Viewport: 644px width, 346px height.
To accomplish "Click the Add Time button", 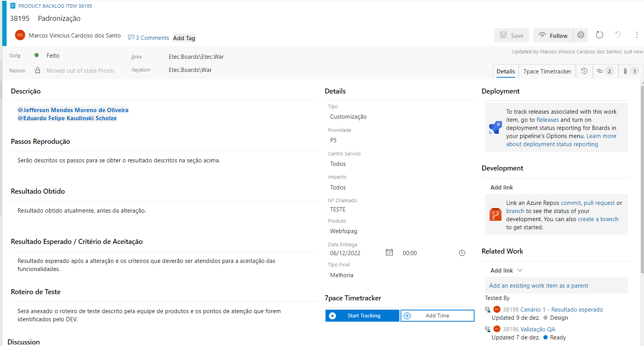I will pos(437,315).
